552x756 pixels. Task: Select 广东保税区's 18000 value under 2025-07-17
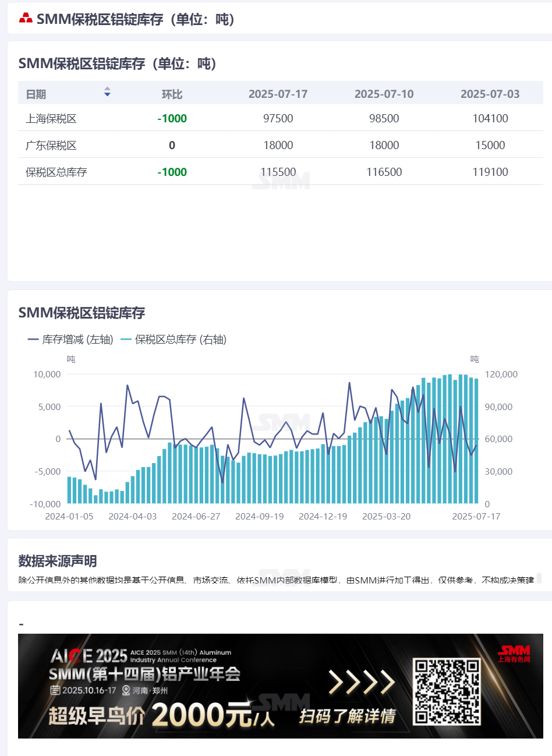pyautogui.click(x=278, y=146)
